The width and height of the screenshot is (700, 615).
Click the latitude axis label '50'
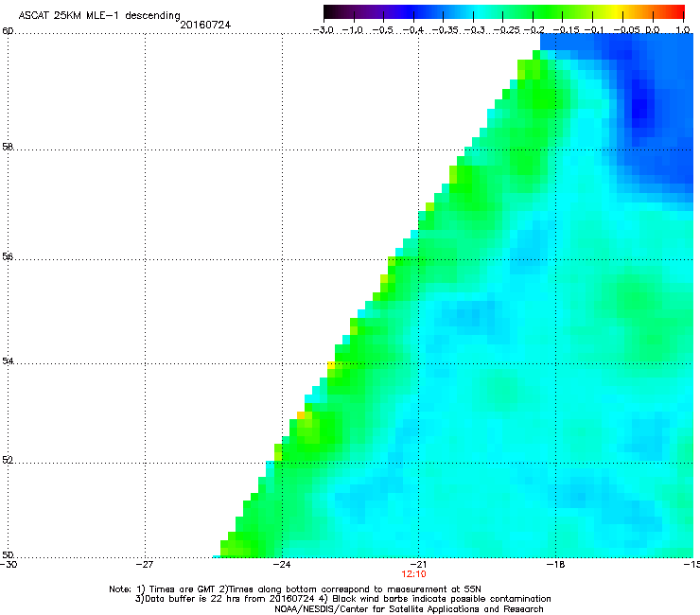pyautogui.click(x=8, y=554)
